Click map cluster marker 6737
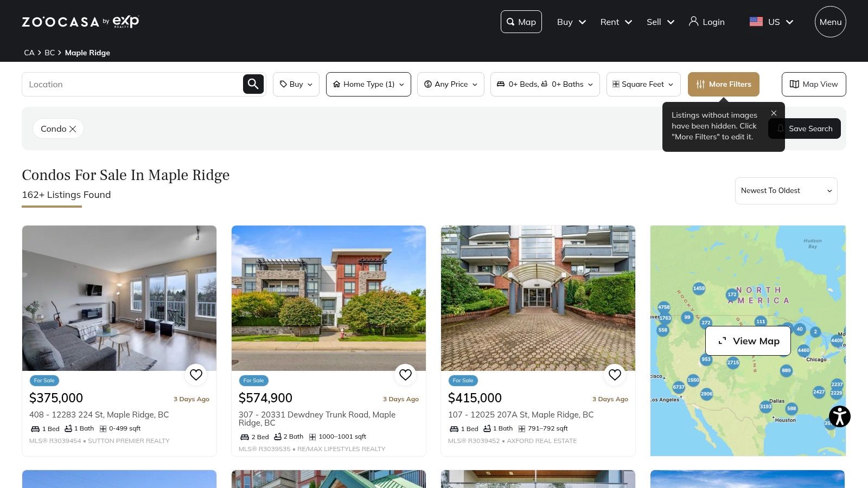Viewport: 868px width, 488px height. (679, 387)
